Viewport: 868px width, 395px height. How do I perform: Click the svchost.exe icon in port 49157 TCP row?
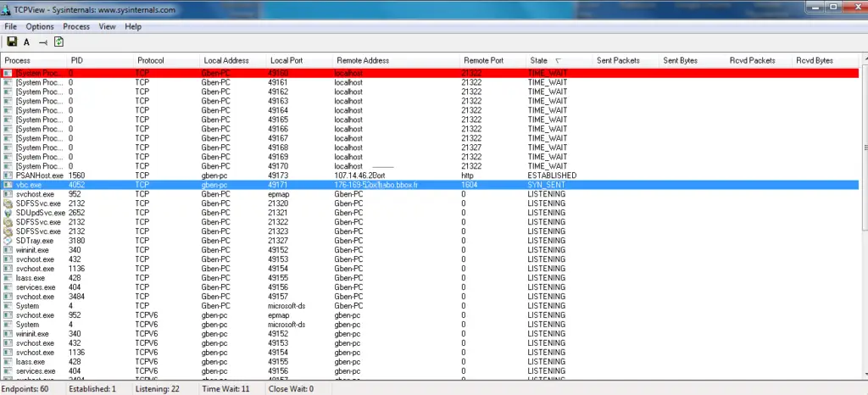click(8, 297)
